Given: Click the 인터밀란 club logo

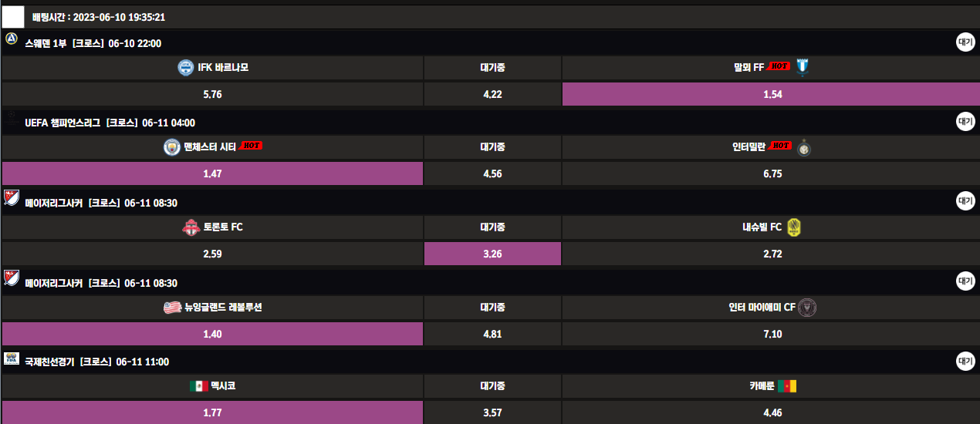Looking at the screenshot, I should [804, 146].
